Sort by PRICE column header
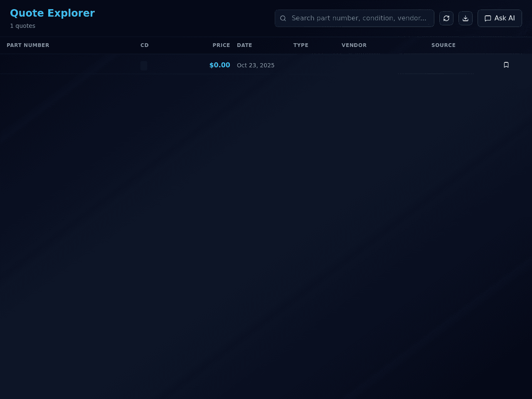532x399 pixels. pos(221,45)
